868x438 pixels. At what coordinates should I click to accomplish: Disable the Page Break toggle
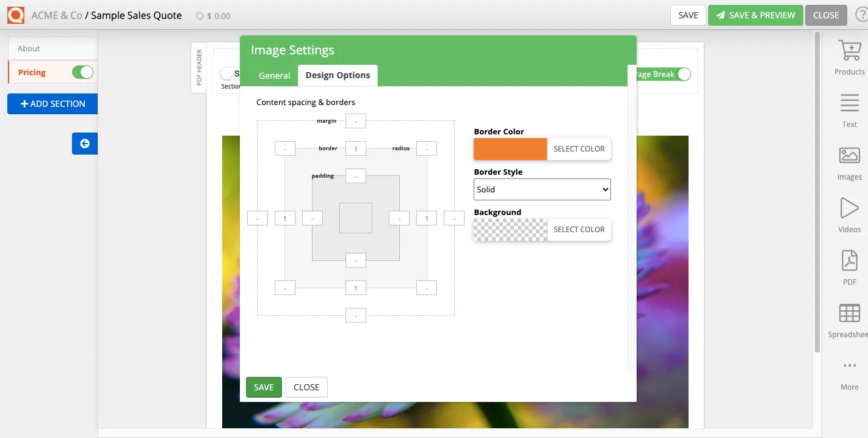coord(684,74)
